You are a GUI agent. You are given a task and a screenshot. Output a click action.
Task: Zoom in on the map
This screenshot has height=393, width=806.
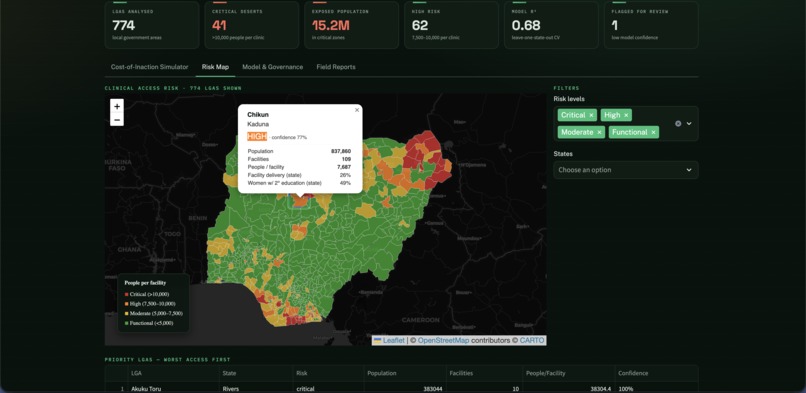117,106
